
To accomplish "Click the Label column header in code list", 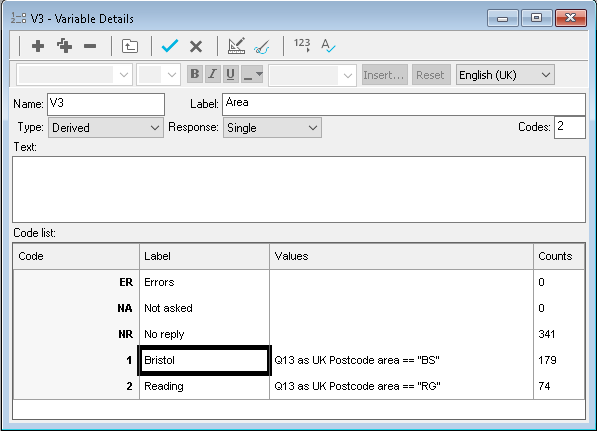I will [x=204, y=256].
